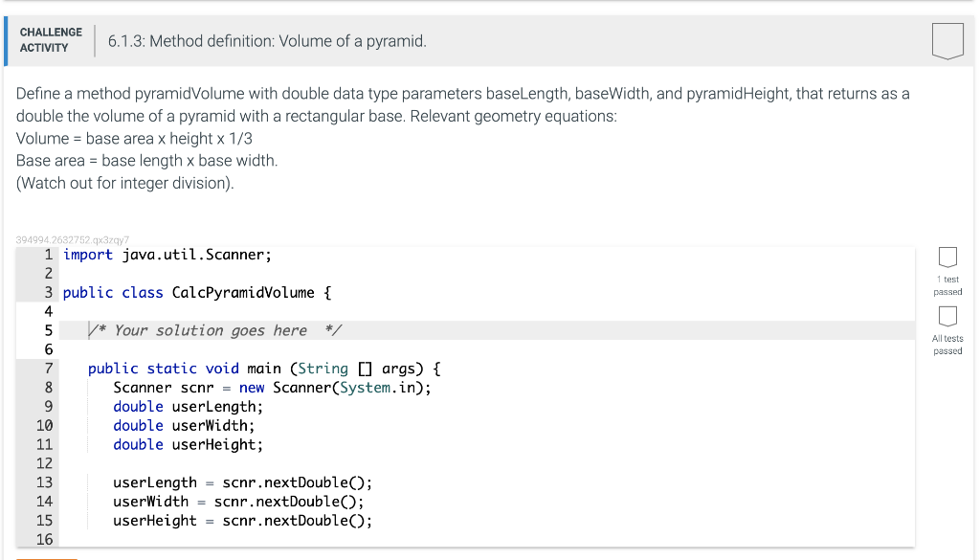Click the 'double userLength;' declaration line
Viewport: 980px width, 560px height.
[189, 407]
